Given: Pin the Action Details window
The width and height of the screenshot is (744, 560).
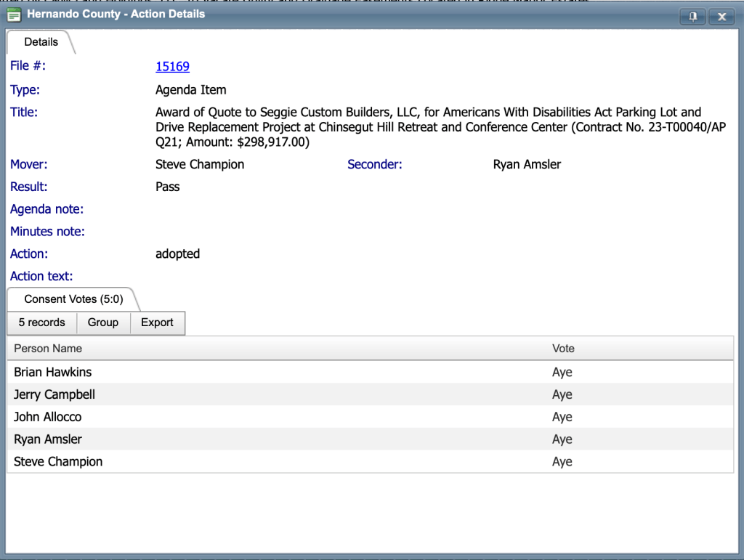Looking at the screenshot, I should (x=693, y=17).
